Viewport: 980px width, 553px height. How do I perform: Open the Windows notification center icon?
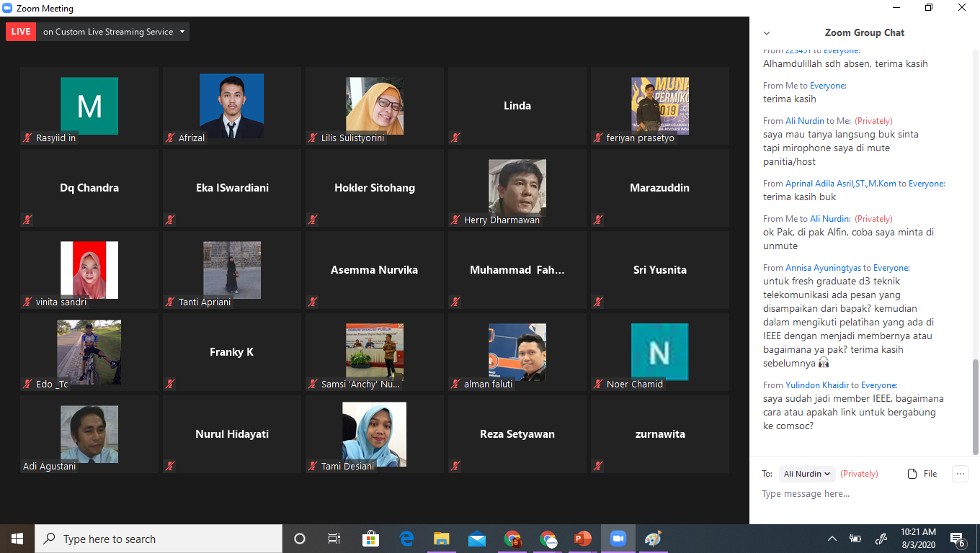[x=958, y=539]
